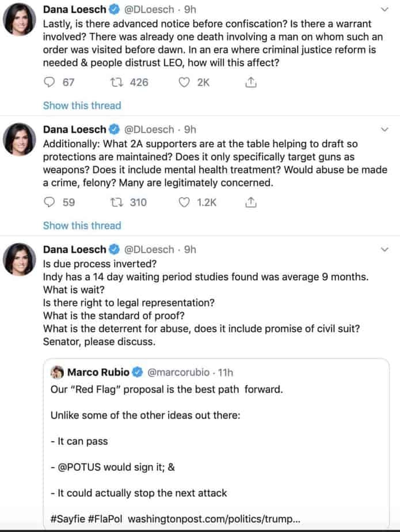Open the first tweet's chevron options menu
Screen dimensions: 400x532
[384, 9]
